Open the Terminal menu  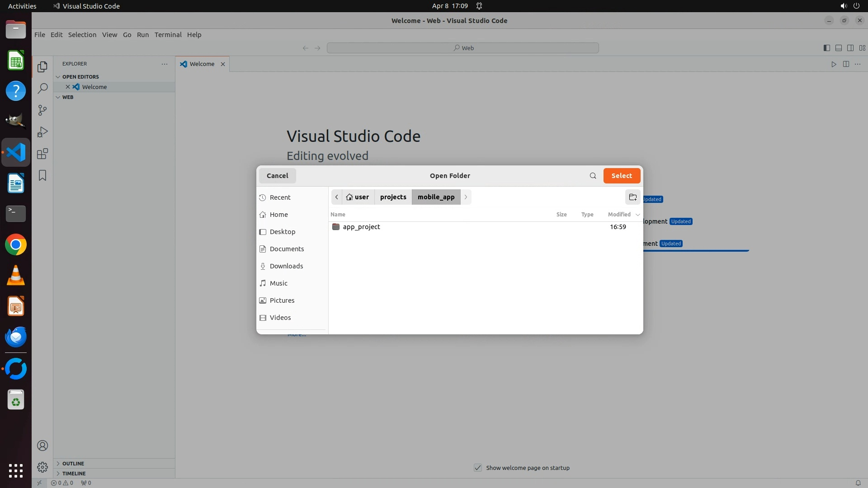tap(168, 35)
